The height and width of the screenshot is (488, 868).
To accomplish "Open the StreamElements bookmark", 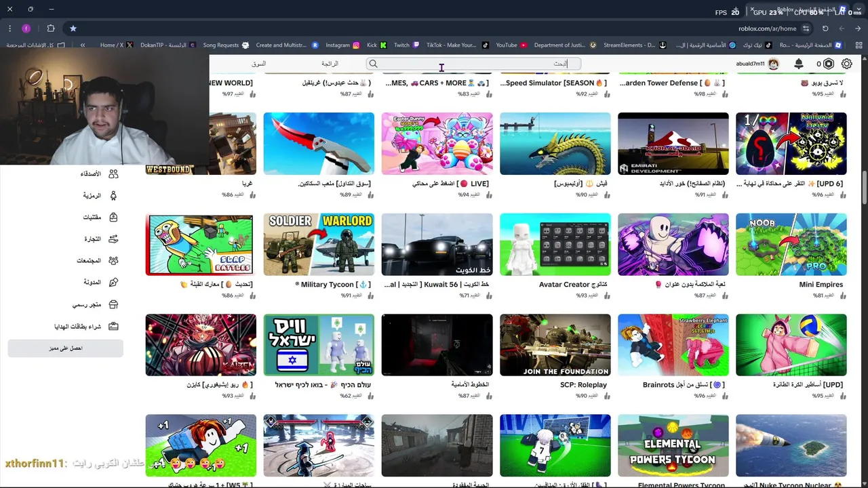I will (x=634, y=45).
